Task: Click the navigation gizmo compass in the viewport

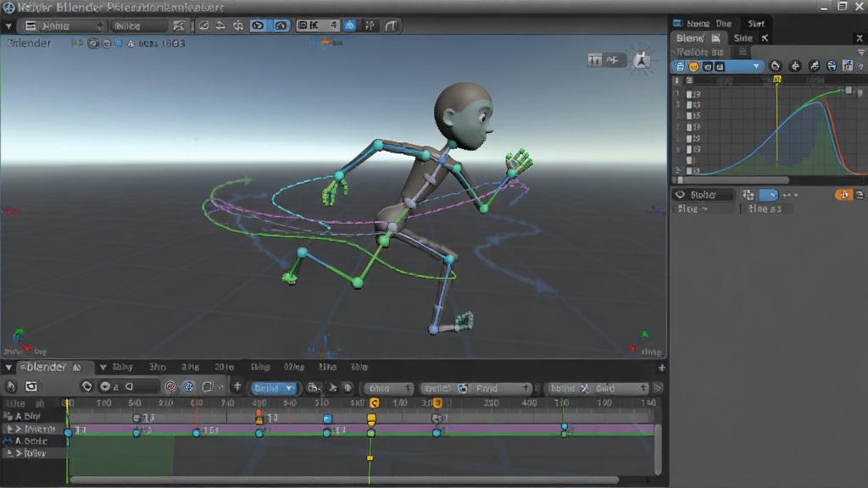Action: click(x=642, y=60)
